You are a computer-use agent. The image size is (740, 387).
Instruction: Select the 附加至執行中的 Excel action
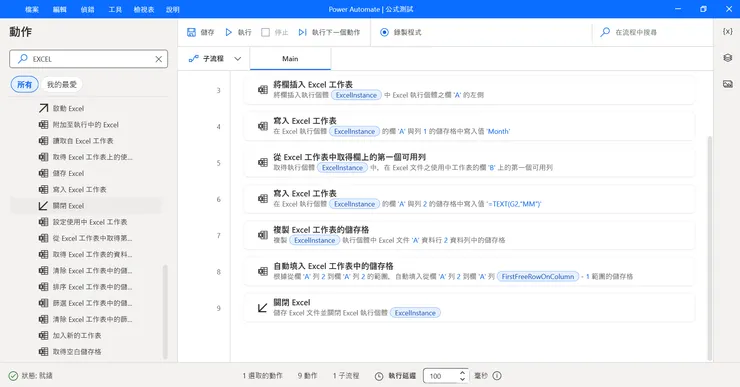(x=85, y=125)
